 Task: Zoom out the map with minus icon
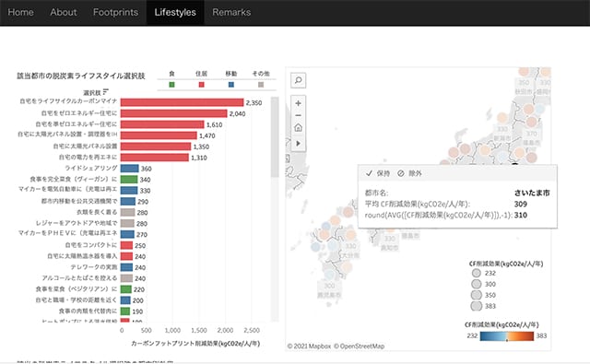tap(299, 115)
